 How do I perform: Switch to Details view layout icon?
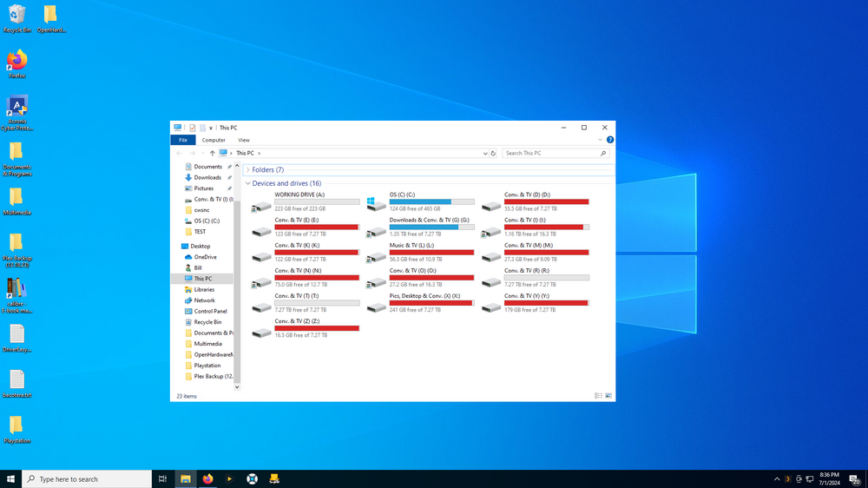coord(598,396)
